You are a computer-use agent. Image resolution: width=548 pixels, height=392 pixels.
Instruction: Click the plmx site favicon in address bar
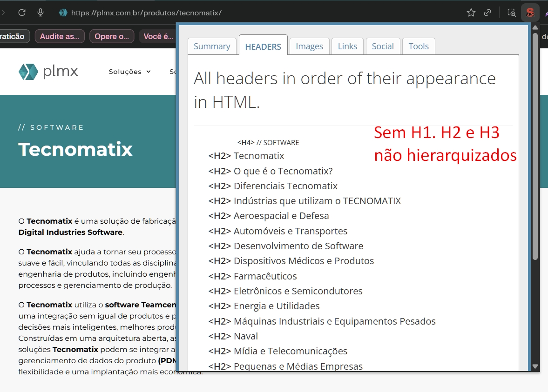(x=63, y=13)
